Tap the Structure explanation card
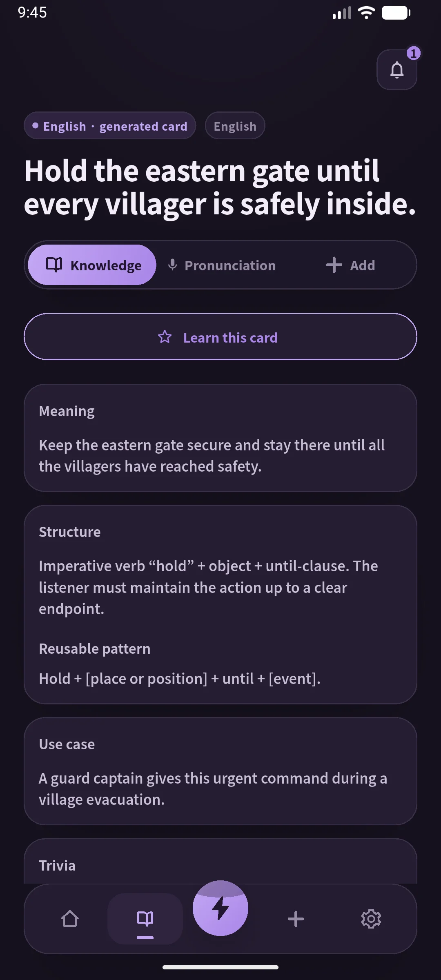The width and height of the screenshot is (441, 980). point(220,605)
